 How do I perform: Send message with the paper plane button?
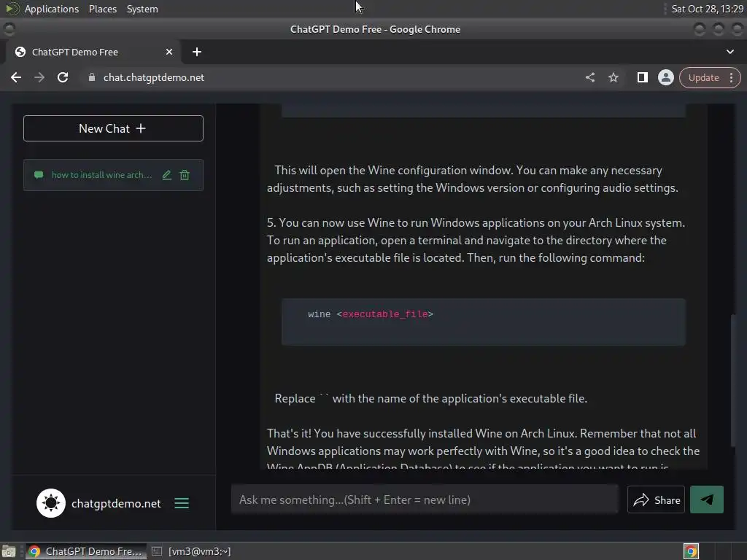(706, 499)
